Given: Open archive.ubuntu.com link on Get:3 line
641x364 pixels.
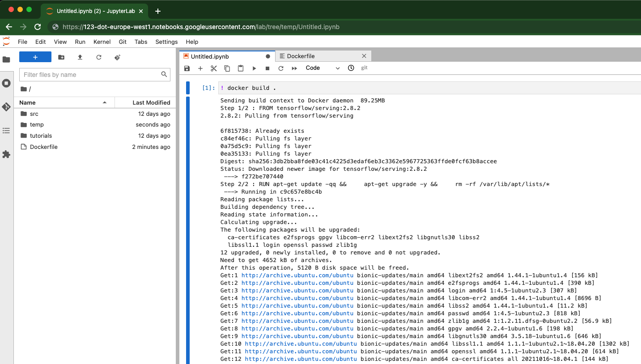Looking at the screenshot, I should pyautogui.click(x=297, y=291).
